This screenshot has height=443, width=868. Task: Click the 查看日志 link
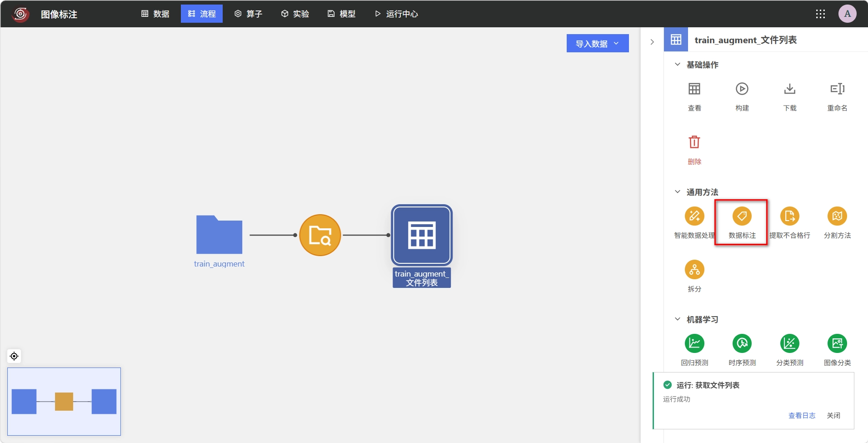tap(802, 415)
